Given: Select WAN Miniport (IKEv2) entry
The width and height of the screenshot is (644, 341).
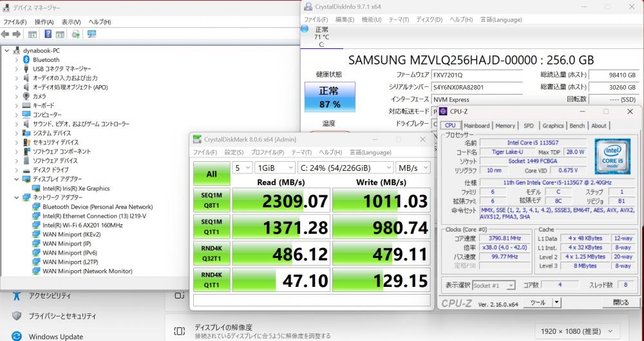Looking at the screenshot, I should [x=71, y=235].
